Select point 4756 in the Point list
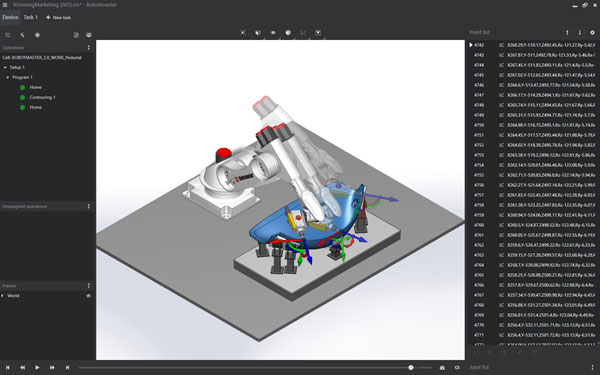600x375 pixels. [533, 185]
